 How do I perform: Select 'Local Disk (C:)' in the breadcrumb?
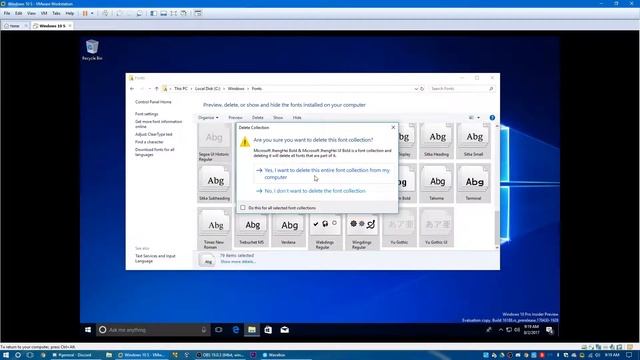click(x=207, y=89)
